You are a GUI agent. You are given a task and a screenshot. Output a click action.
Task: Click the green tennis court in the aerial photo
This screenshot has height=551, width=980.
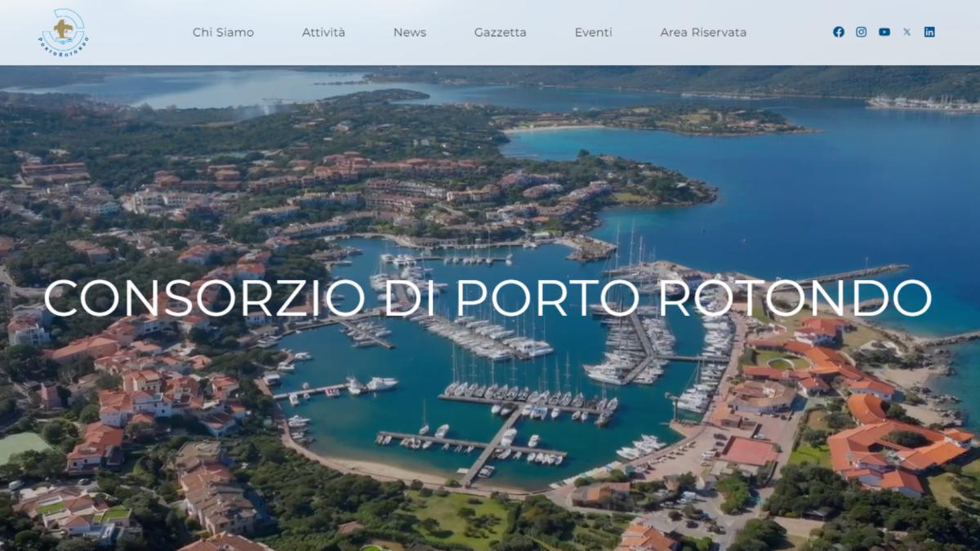click(x=22, y=446)
